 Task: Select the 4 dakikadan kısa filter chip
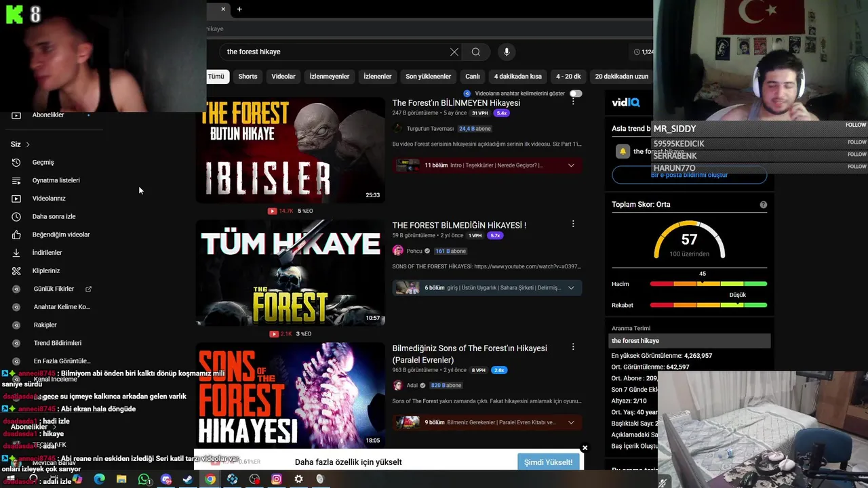click(518, 77)
